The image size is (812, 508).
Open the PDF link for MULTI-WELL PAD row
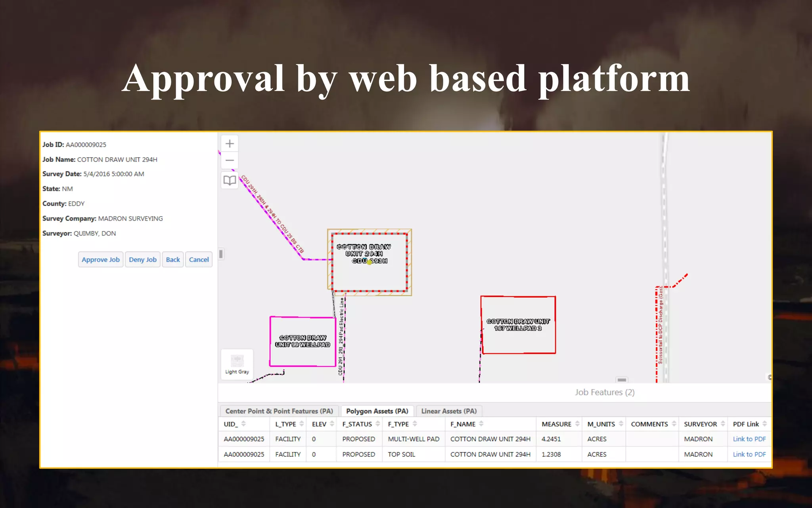pos(749,439)
